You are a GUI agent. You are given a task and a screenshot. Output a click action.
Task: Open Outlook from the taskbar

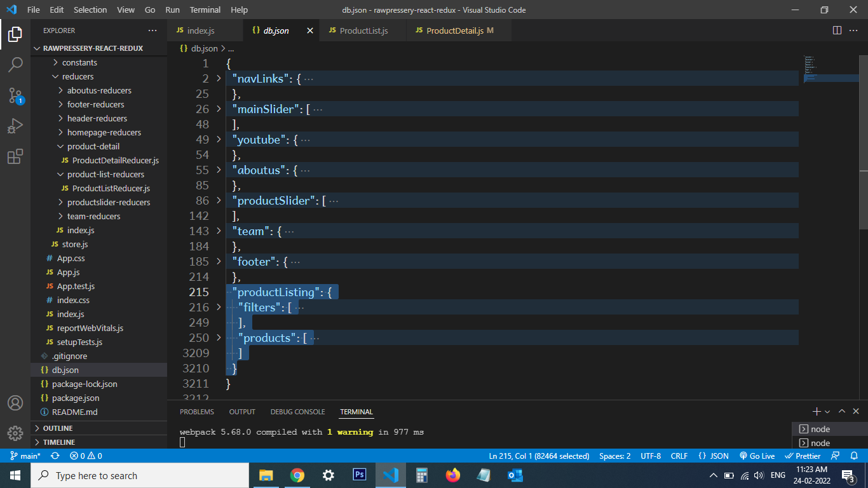coord(515,475)
